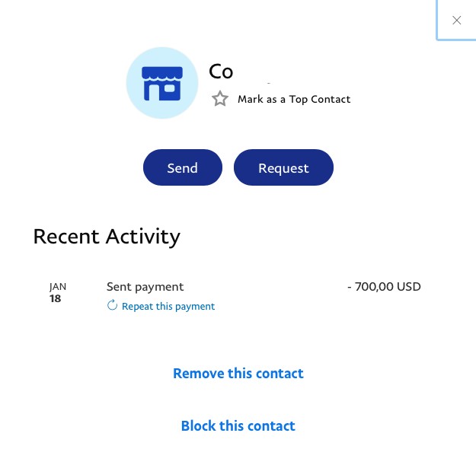Click the Request button
Screen dimensions: 476x468
click(x=283, y=167)
